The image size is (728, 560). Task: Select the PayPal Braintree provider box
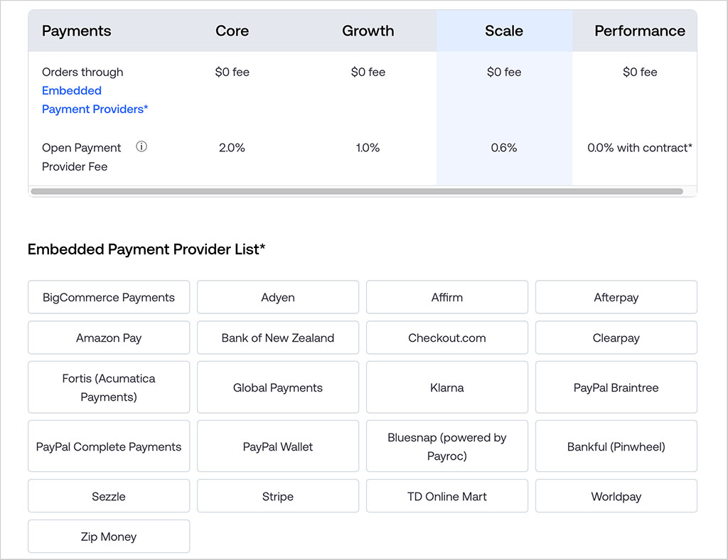pos(616,387)
